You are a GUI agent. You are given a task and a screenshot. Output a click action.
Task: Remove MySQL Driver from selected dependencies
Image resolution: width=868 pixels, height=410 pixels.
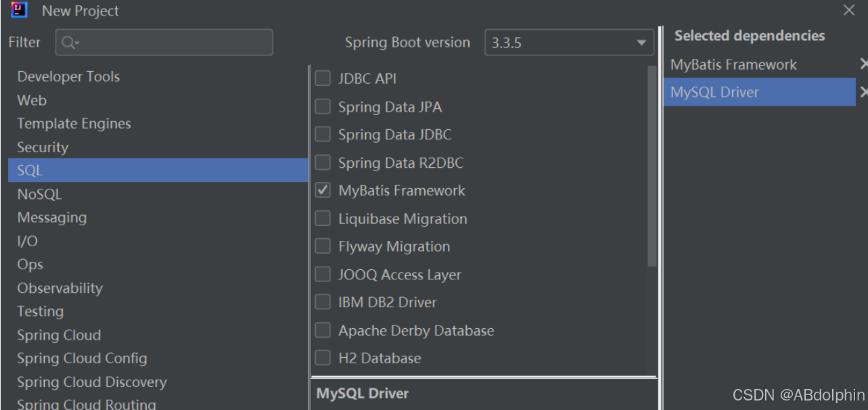[x=863, y=92]
